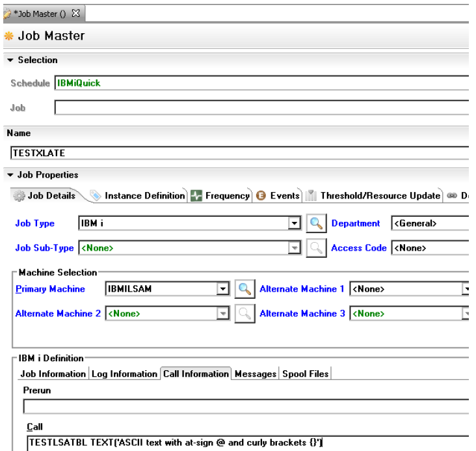
Task: Open the Job Information tab
Action: 53,374
